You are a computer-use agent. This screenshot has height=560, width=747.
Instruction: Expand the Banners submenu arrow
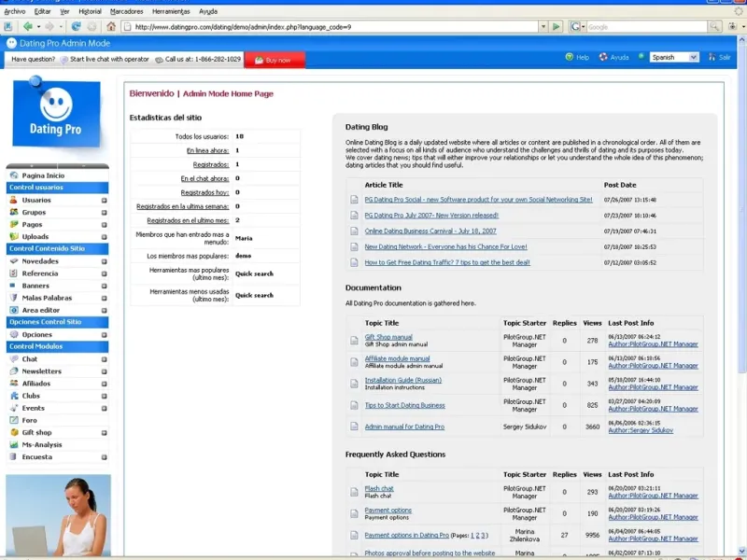(104, 287)
